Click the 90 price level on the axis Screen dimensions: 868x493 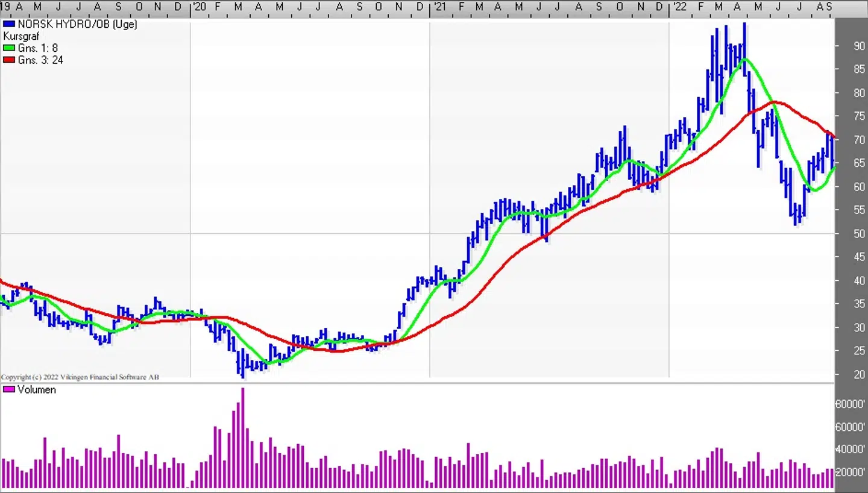[859, 46]
